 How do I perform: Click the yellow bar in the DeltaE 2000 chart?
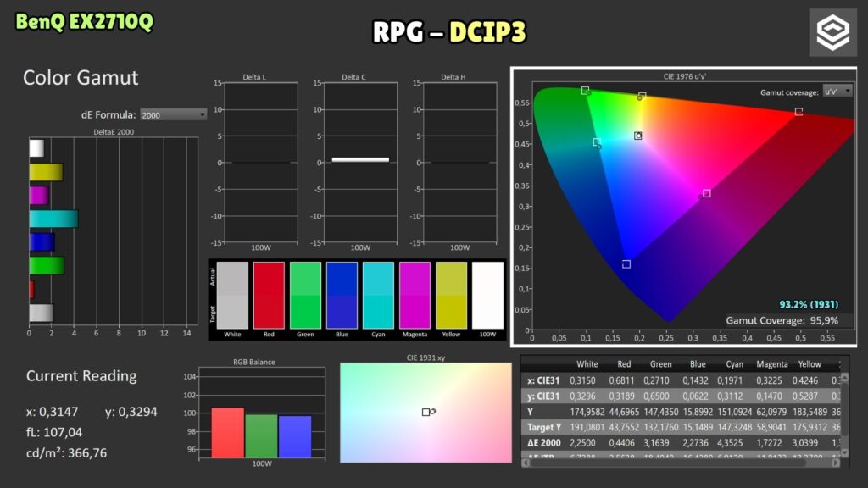pyautogui.click(x=46, y=172)
